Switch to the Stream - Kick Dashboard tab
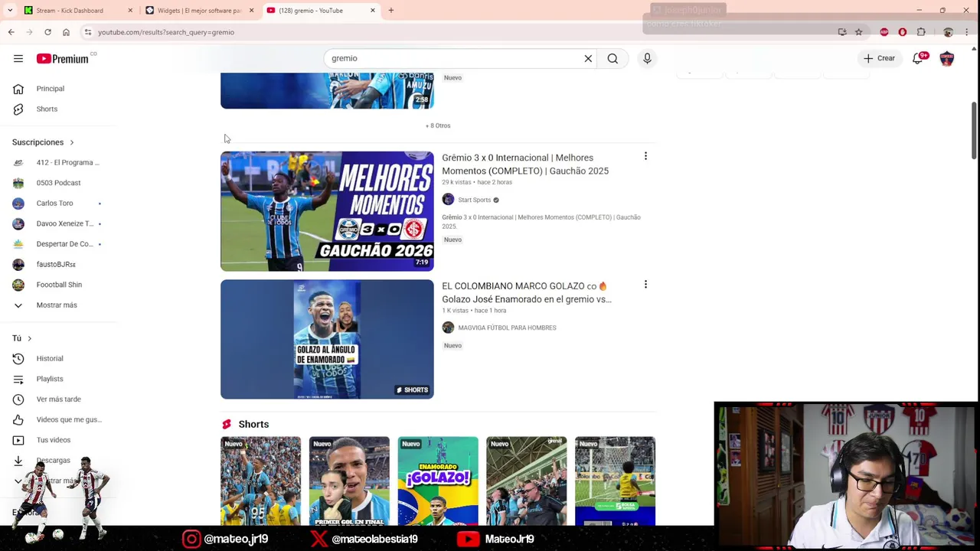 click(x=69, y=11)
